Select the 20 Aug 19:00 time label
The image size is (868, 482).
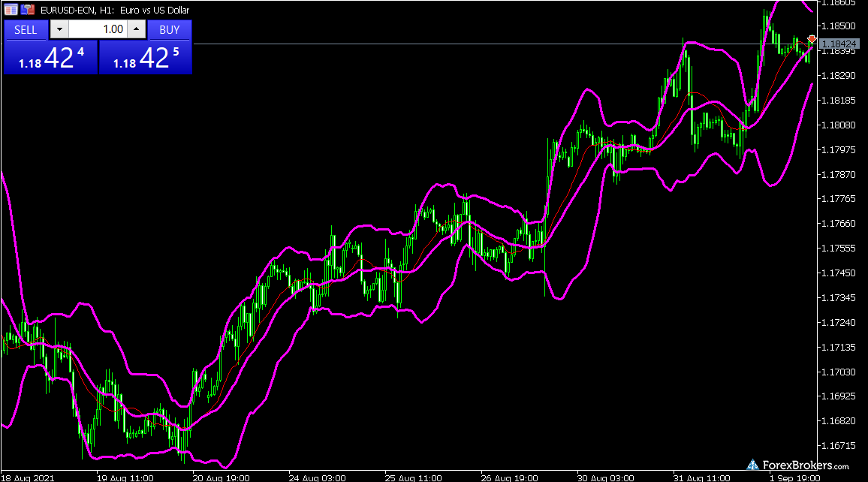(222, 477)
